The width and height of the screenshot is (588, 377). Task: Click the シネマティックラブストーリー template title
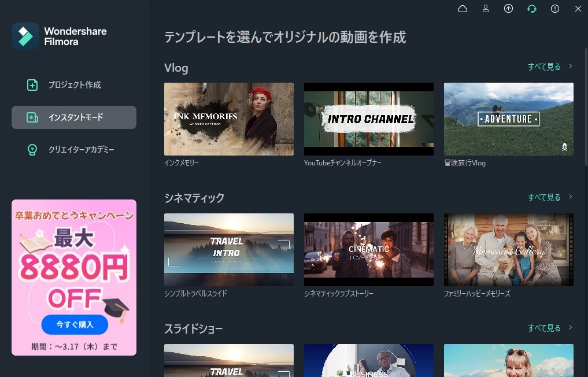click(339, 293)
